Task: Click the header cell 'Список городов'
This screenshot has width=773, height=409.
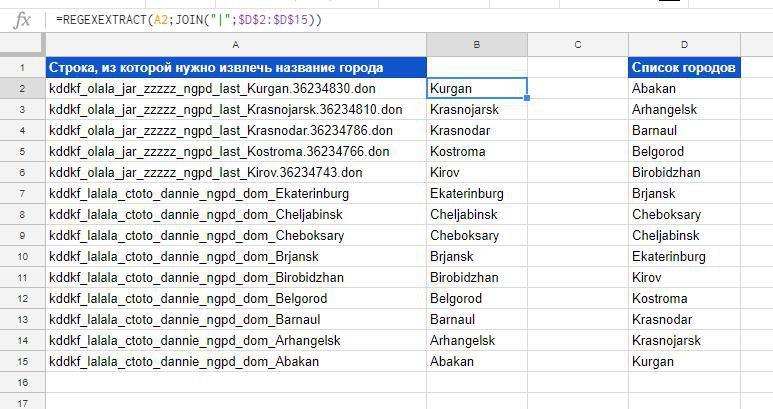Action: (684, 68)
